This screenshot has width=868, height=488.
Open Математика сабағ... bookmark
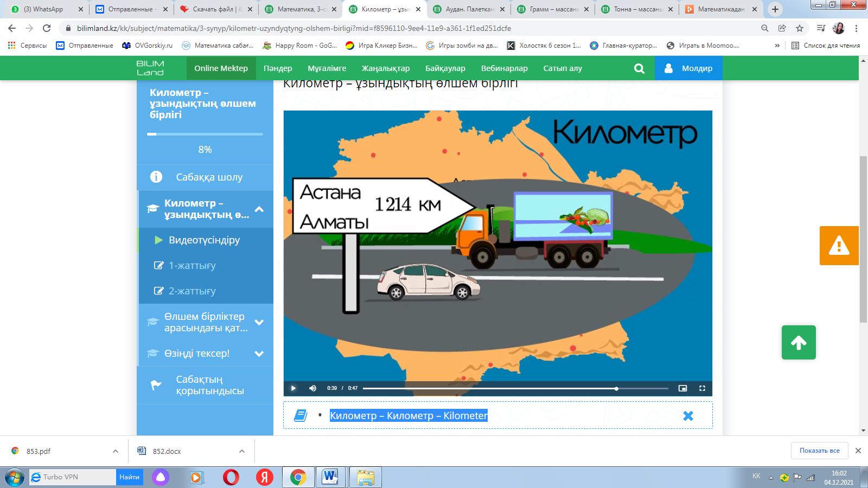[x=217, y=46]
